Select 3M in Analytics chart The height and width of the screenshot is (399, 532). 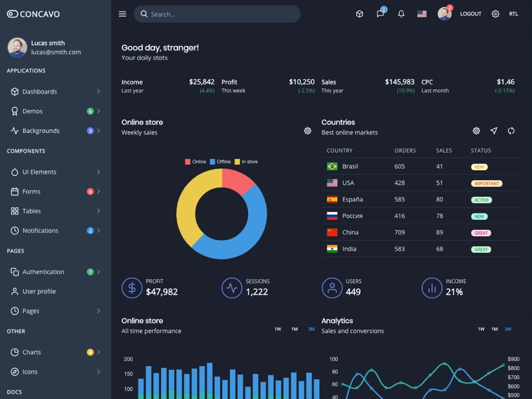[508, 329]
